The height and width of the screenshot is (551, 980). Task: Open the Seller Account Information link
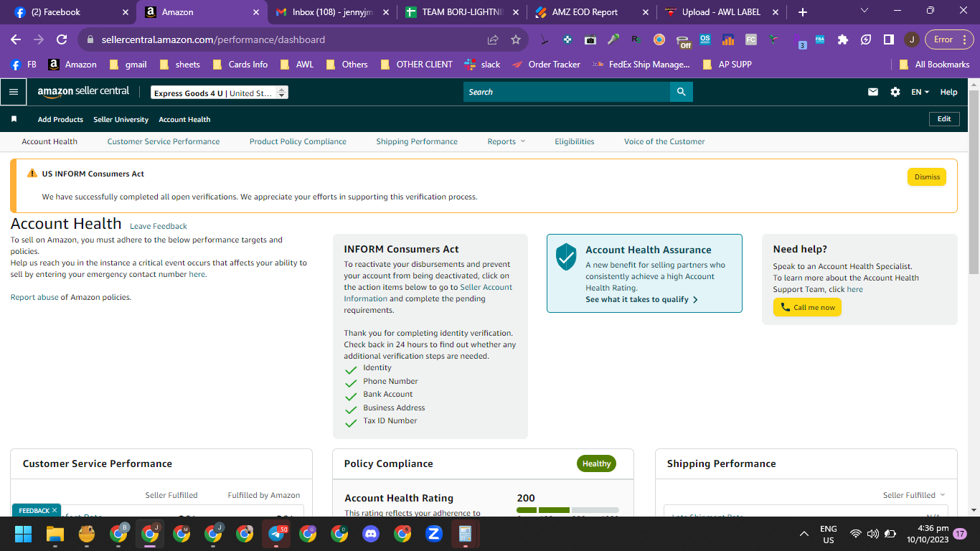428,293
